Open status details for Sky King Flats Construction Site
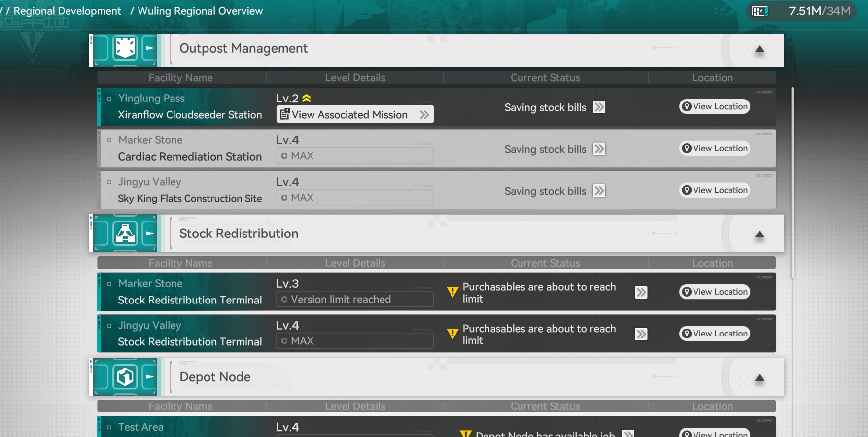The width and height of the screenshot is (868, 437). coord(599,191)
